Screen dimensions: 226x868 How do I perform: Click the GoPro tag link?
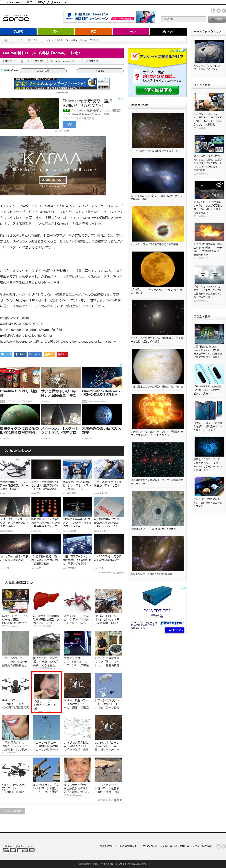coord(57,61)
